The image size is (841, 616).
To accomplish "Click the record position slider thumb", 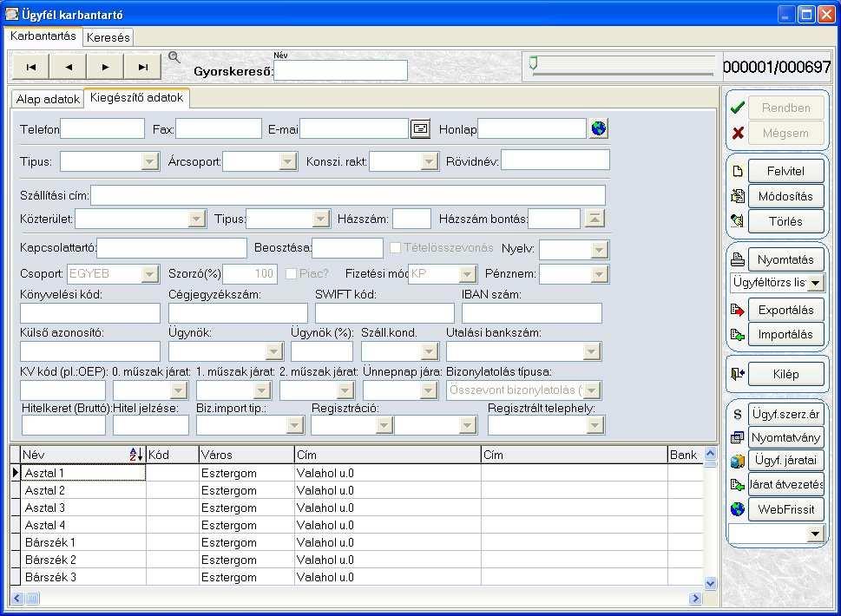I will pos(533,63).
